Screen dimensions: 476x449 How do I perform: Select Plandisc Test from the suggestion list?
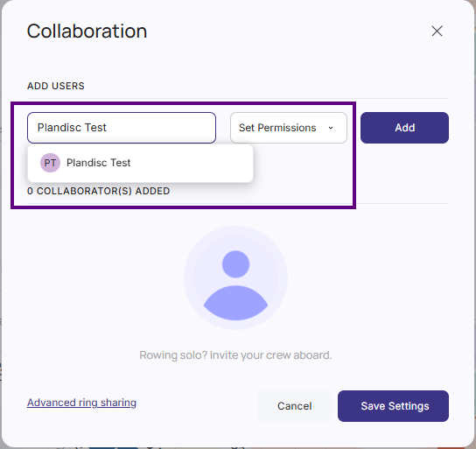(140, 163)
